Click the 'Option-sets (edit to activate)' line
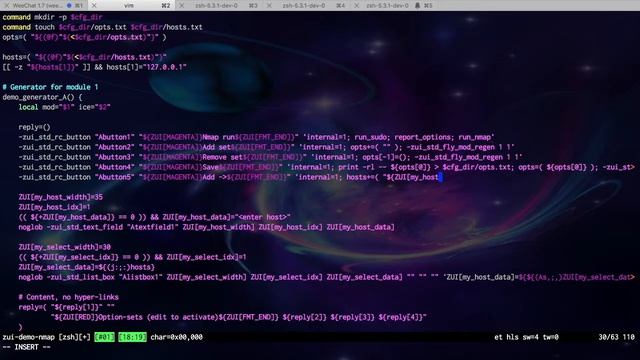 pyautogui.click(x=239, y=317)
